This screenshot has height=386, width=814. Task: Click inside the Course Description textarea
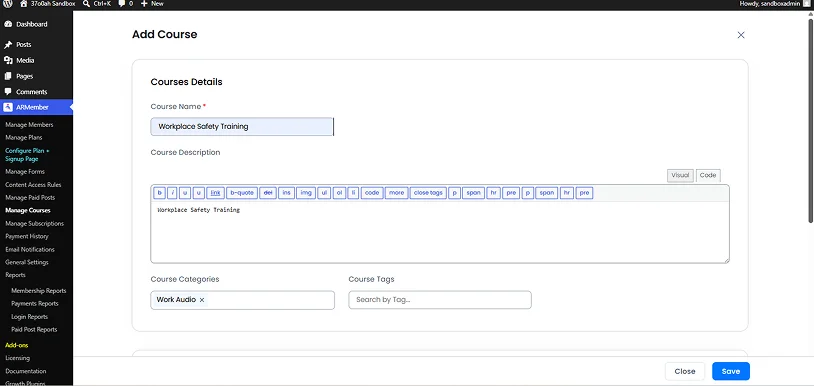pos(440,232)
